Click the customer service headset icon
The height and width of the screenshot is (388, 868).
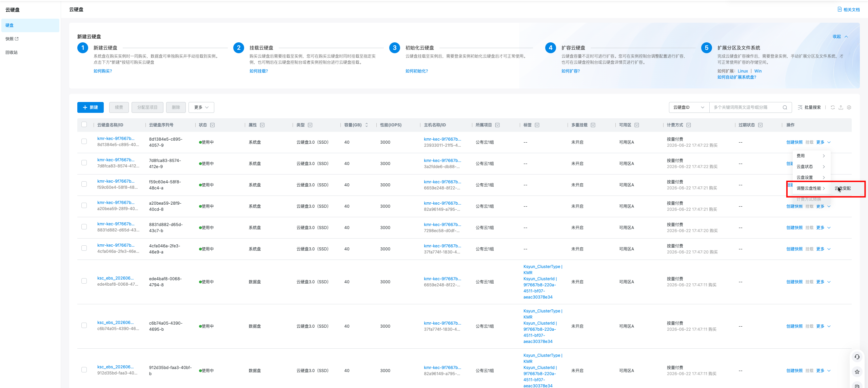click(857, 357)
